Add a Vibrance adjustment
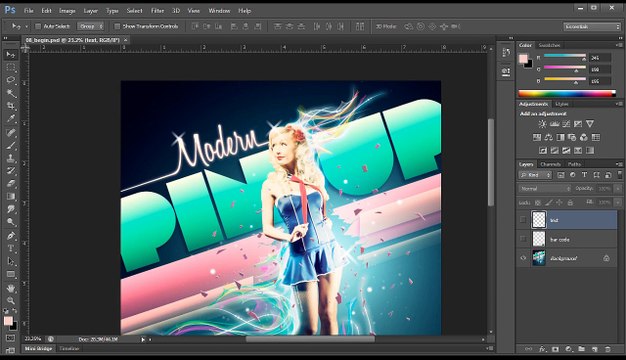The image size is (626, 360). click(x=590, y=124)
